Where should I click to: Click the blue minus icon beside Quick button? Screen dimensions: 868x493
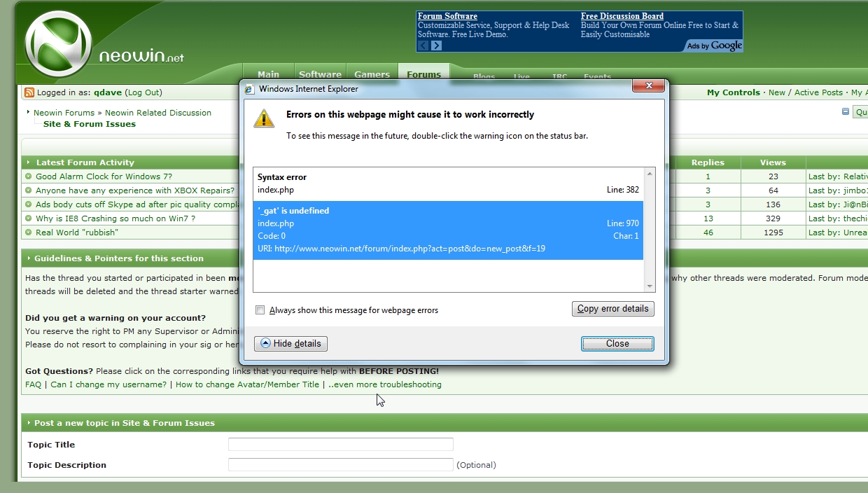[x=846, y=112]
